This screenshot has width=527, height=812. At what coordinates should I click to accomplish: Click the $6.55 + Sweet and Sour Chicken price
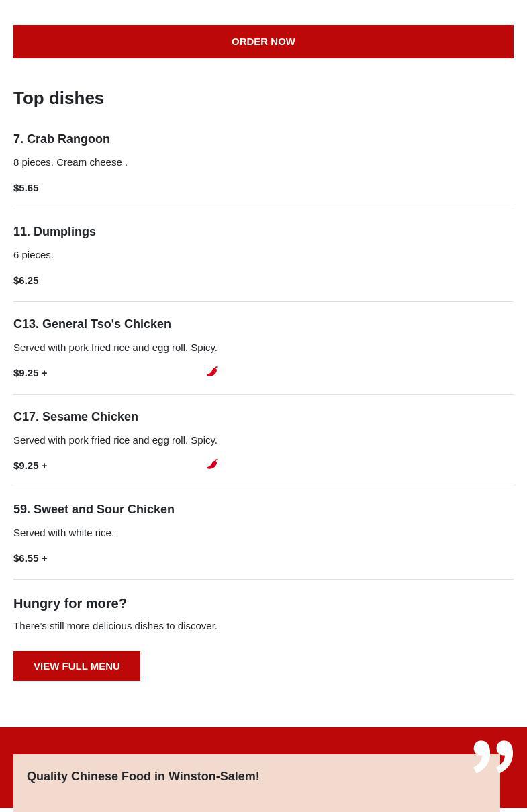point(30,558)
